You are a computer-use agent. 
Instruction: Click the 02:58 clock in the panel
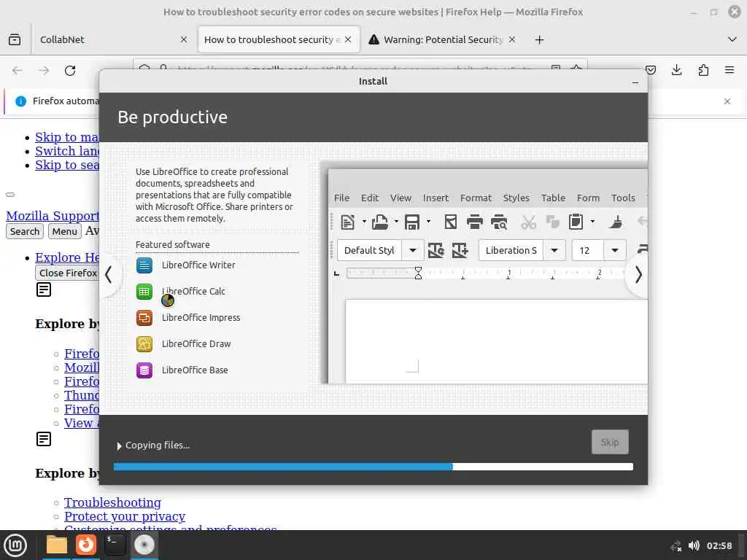coord(719,545)
